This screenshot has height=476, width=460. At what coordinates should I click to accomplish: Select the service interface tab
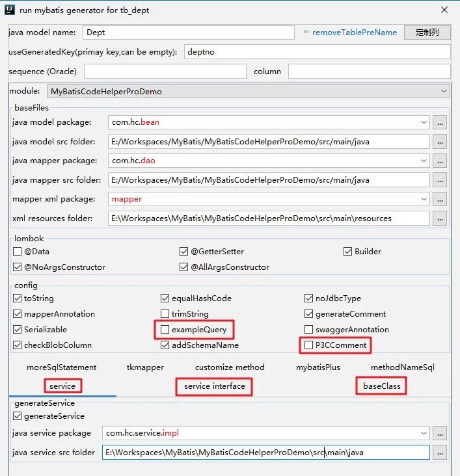pyautogui.click(x=215, y=386)
